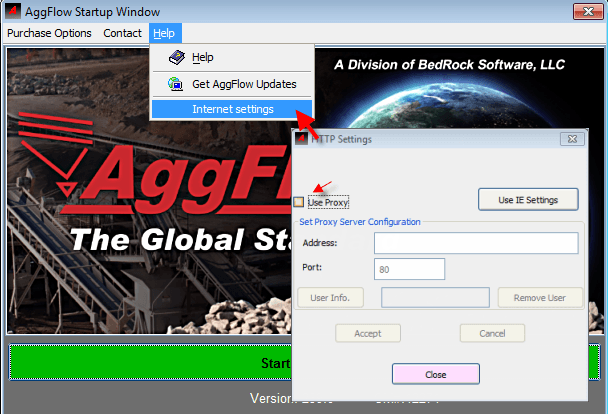The image size is (608, 414).
Task: Choose Get AggFlow Updates from the menu
Action: (244, 85)
